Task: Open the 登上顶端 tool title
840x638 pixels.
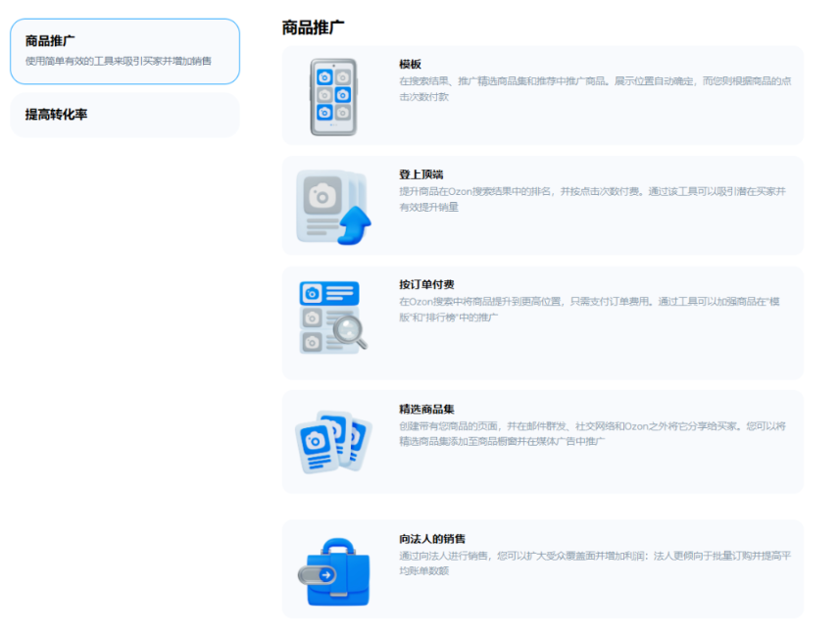Action: pyautogui.click(x=420, y=174)
